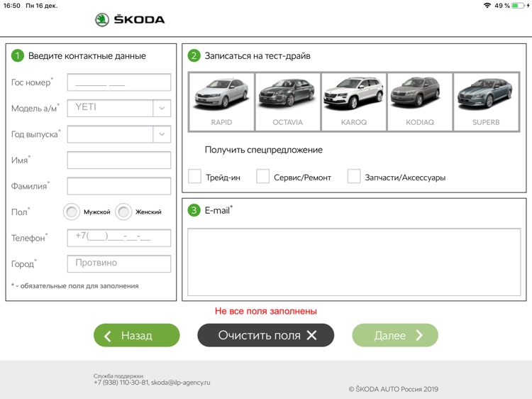This screenshot has height=399, width=532.
Task: Click the right chevron on Далее
Action: point(419,336)
